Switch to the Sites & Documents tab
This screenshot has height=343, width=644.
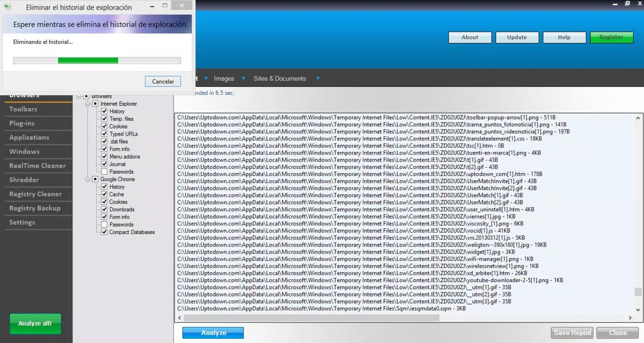(x=280, y=78)
